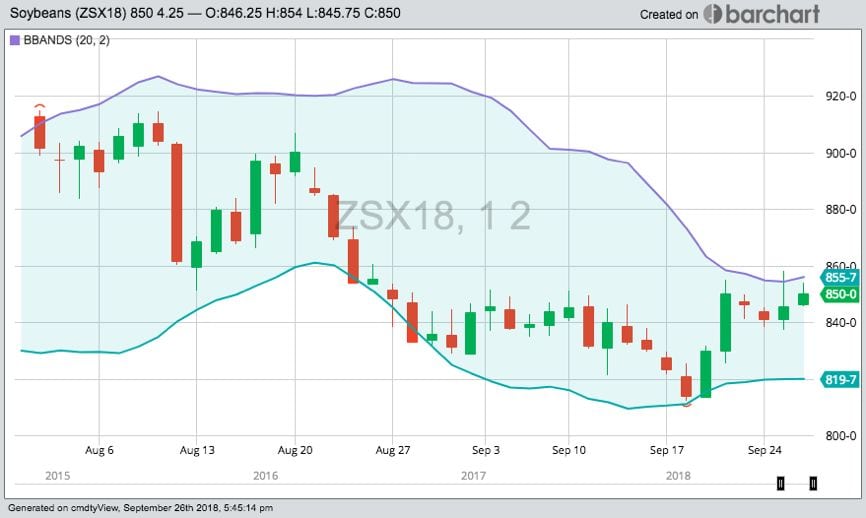Viewport: 866px width, 518px height.
Task: Click the 819-7 lower band price tag
Action: coord(840,380)
